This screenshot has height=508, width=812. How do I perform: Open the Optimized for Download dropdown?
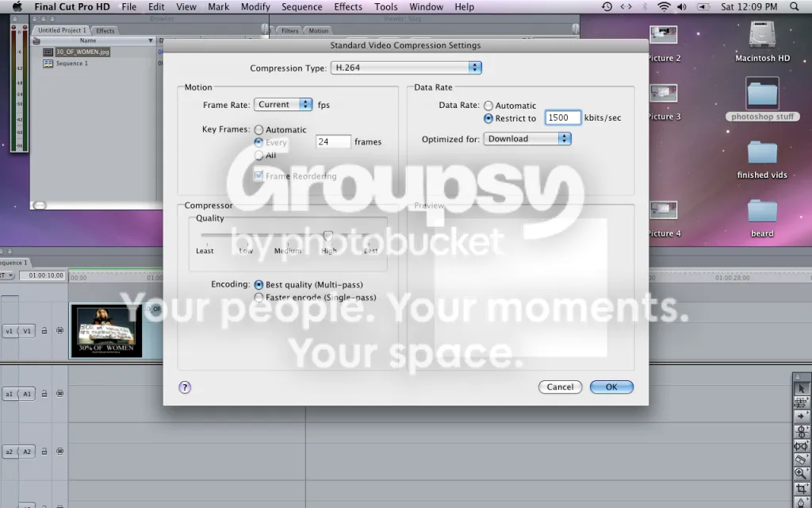(527, 138)
